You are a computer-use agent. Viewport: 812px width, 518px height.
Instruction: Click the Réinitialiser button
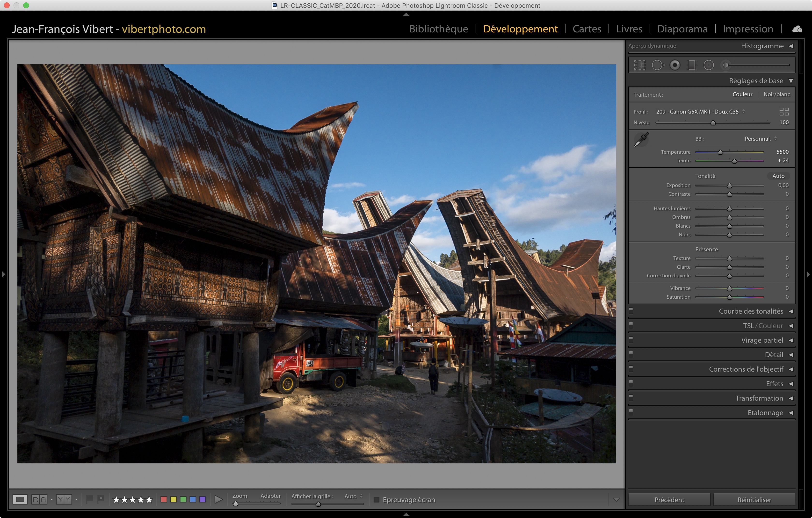tap(754, 500)
